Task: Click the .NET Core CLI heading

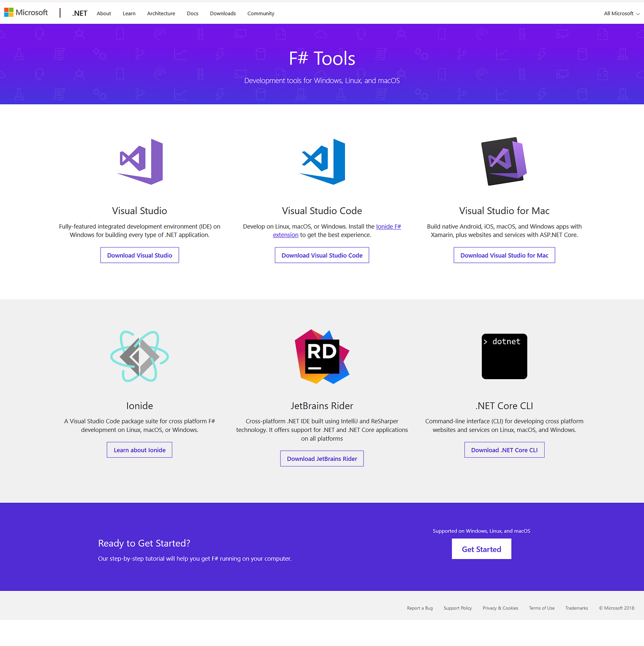Action: pyautogui.click(x=504, y=406)
